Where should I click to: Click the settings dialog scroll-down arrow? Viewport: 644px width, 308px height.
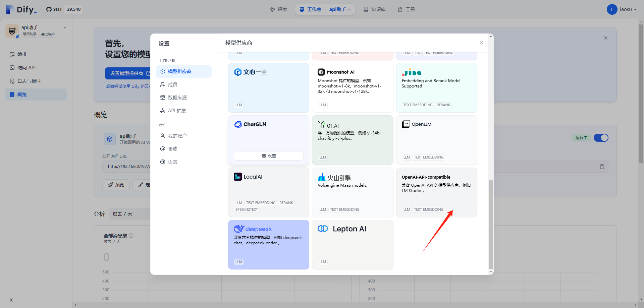tap(491, 272)
